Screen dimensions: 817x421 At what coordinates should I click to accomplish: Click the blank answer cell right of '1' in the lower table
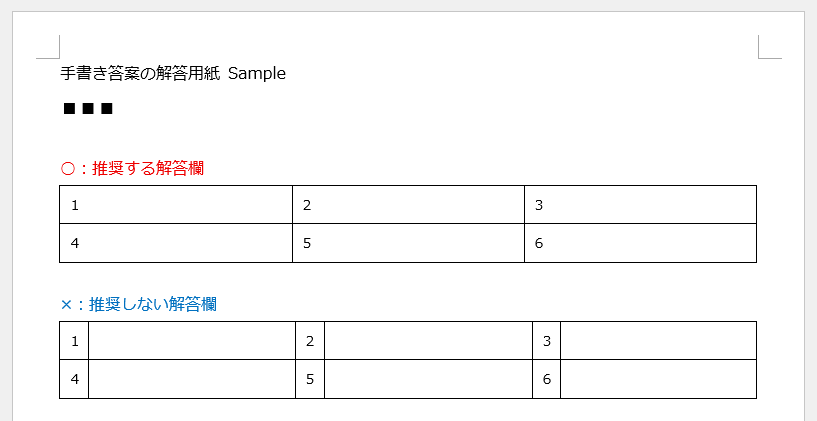(192, 341)
